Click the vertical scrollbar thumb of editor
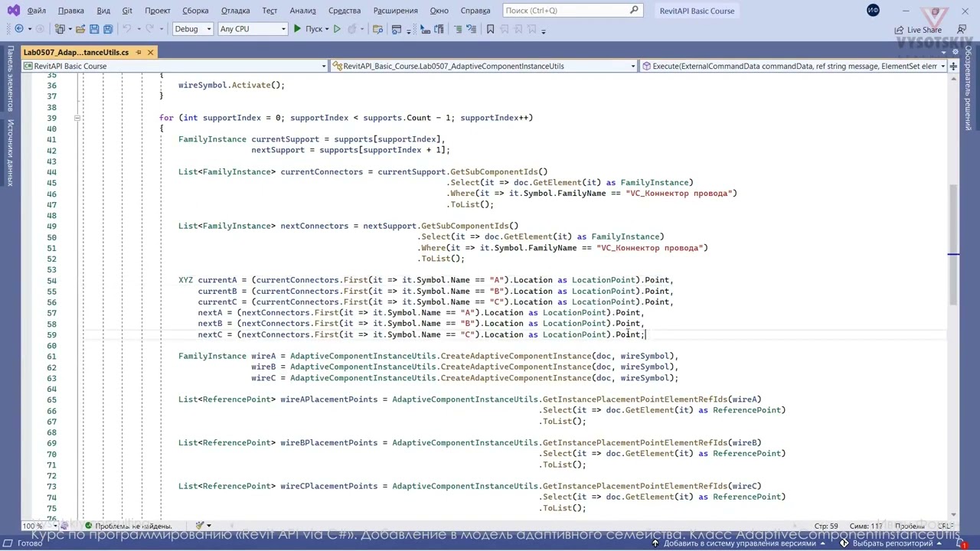 (953, 245)
